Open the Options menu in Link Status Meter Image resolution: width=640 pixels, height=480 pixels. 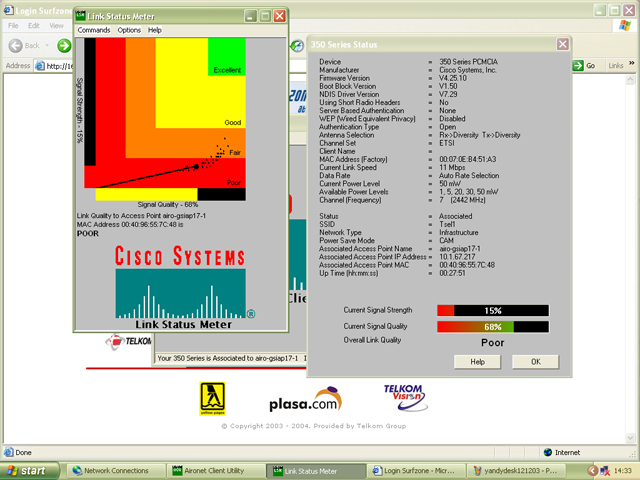(129, 30)
